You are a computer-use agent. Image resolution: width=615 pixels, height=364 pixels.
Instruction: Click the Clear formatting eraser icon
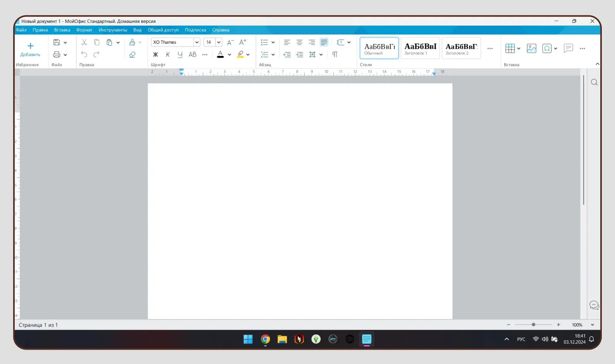click(132, 55)
